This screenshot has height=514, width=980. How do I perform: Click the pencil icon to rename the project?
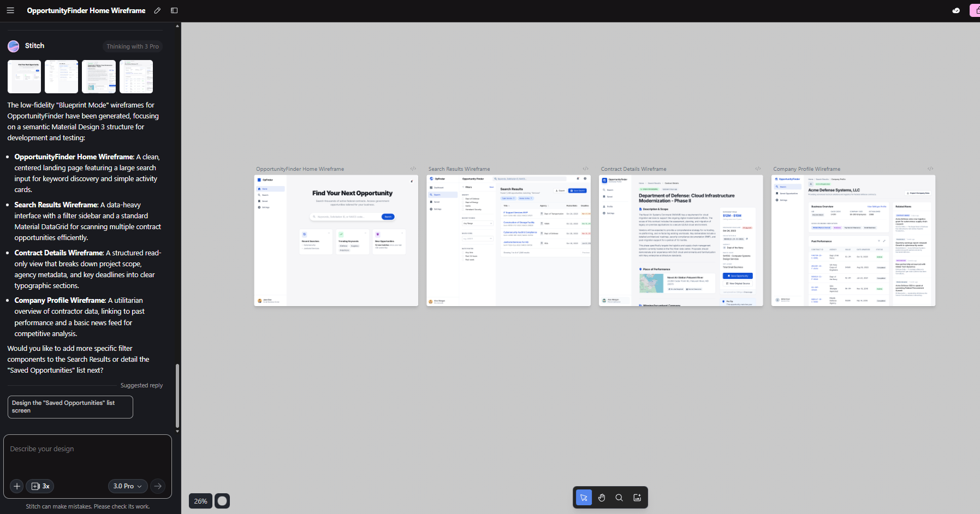pos(158,10)
